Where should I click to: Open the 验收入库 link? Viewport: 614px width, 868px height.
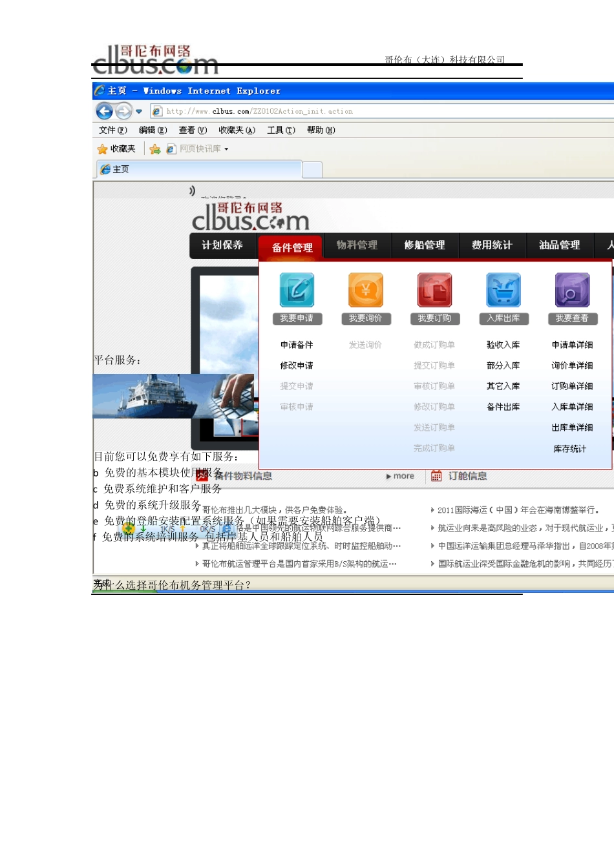click(x=503, y=345)
